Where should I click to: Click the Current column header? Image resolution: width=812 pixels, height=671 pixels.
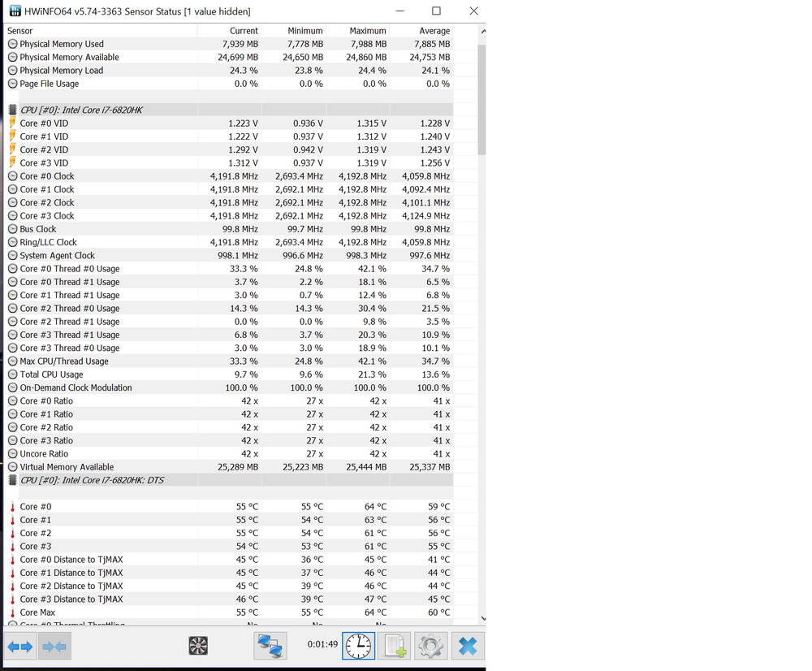244,31
